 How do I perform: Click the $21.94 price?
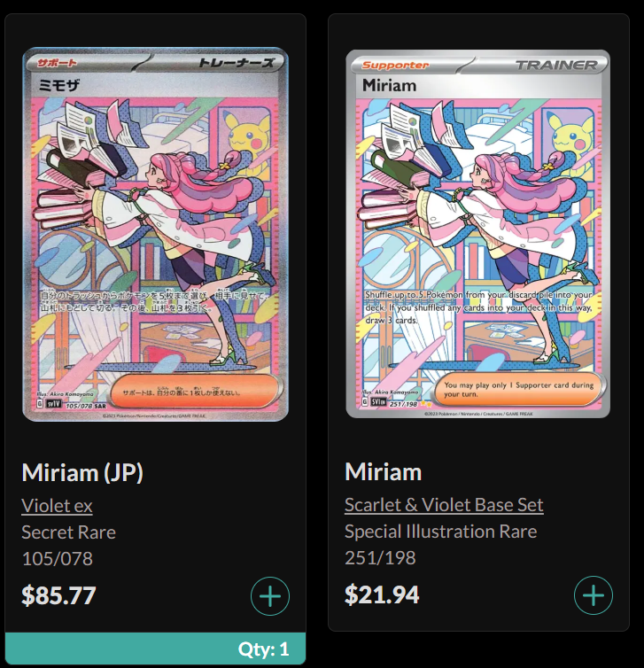(x=382, y=594)
